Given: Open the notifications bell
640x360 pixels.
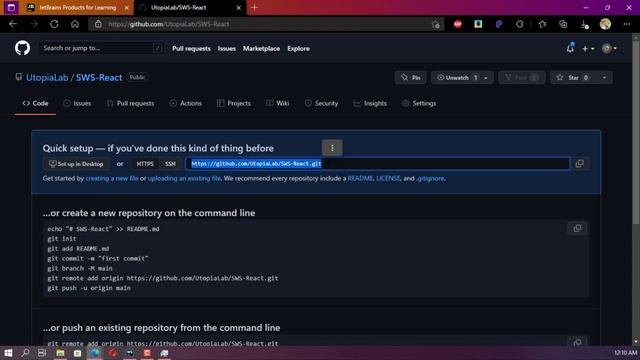Looking at the screenshot, I should tap(570, 48).
